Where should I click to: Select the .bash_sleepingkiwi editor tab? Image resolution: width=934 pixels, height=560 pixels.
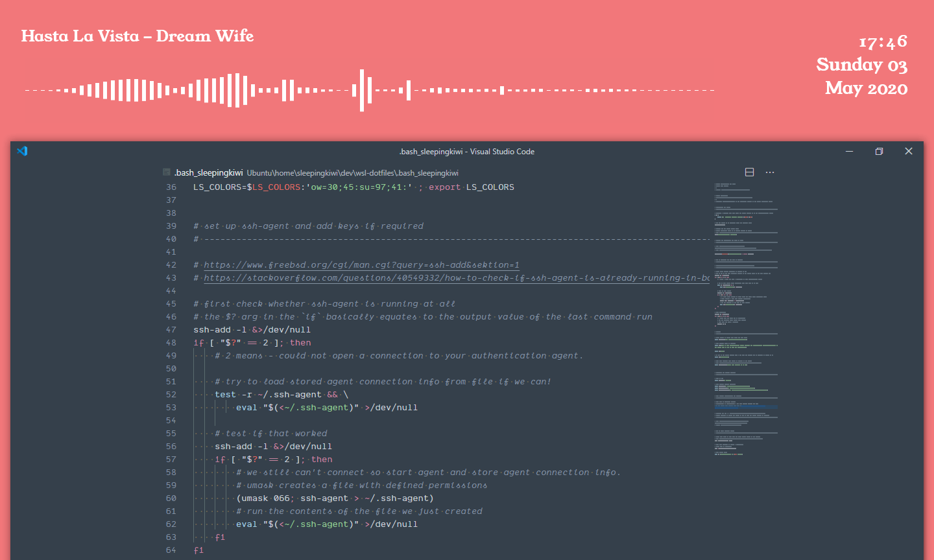tap(208, 172)
